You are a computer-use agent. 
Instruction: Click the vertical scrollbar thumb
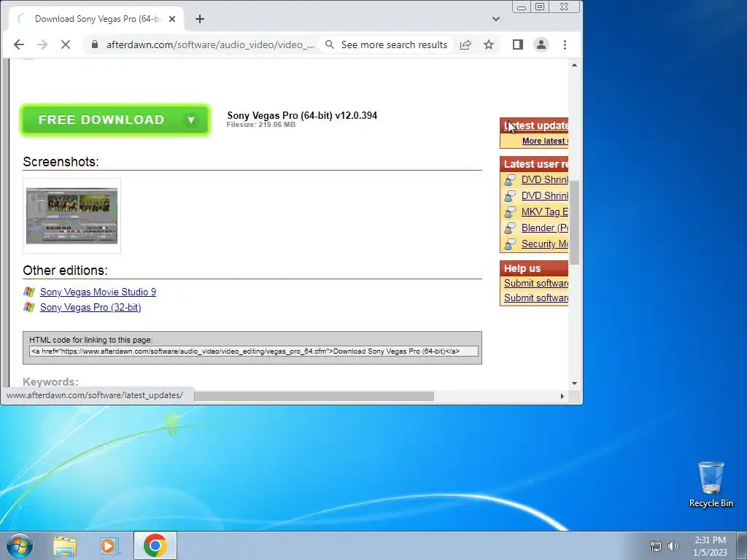pyautogui.click(x=575, y=222)
